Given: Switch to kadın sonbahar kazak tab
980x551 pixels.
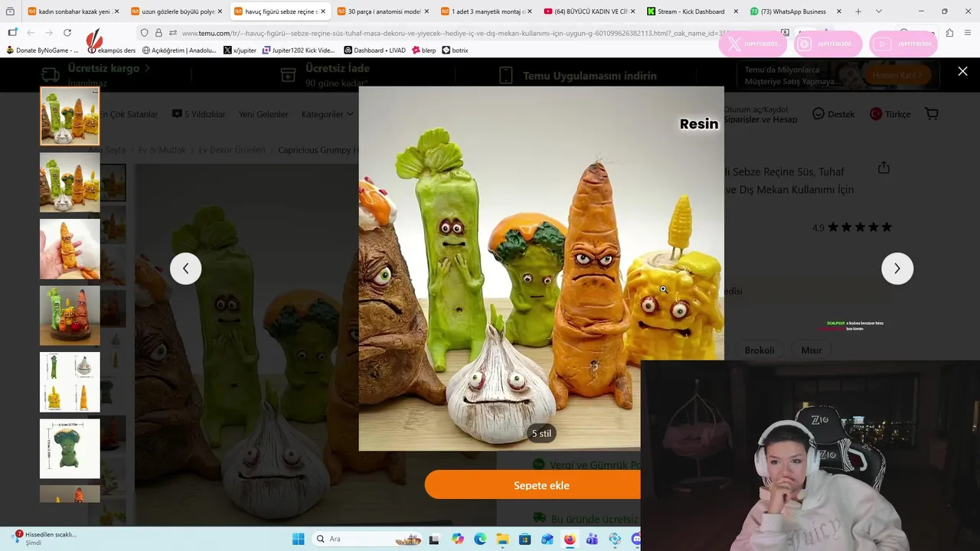Looking at the screenshot, I should [x=73, y=11].
